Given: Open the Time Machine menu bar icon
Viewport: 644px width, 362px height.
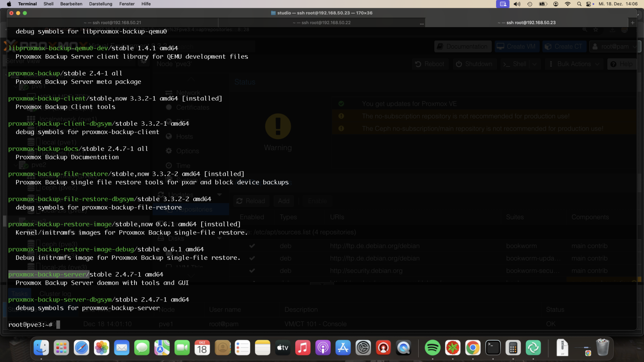Looking at the screenshot, I should 530,4.
